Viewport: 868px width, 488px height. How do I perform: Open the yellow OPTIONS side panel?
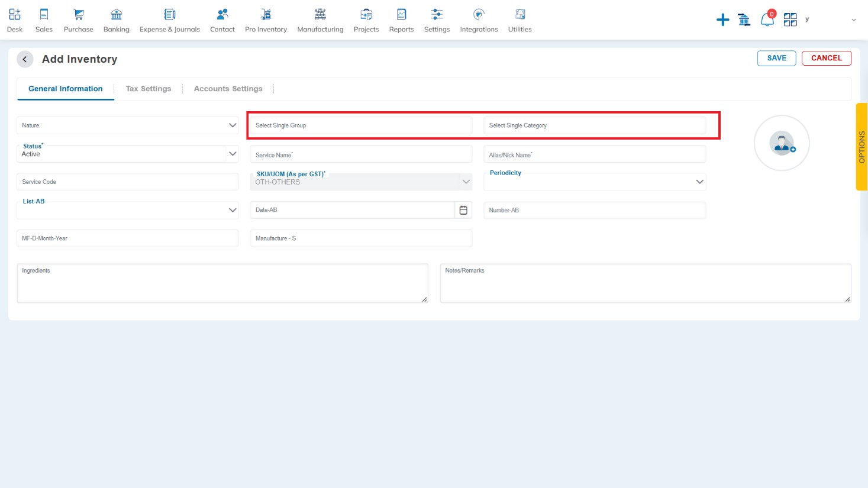click(x=861, y=147)
